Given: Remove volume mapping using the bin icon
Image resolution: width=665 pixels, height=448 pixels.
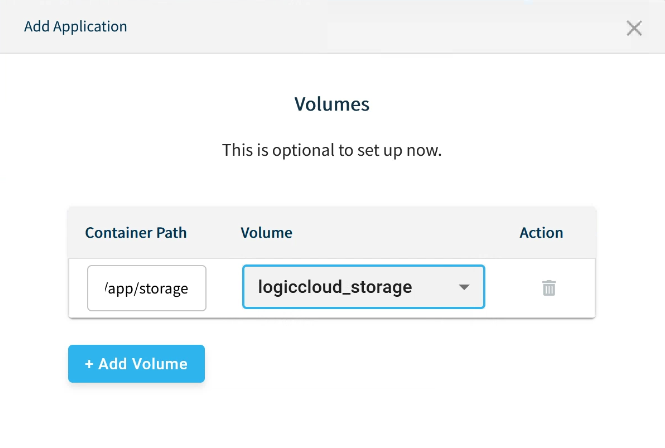Looking at the screenshot, I should point(549,288).
